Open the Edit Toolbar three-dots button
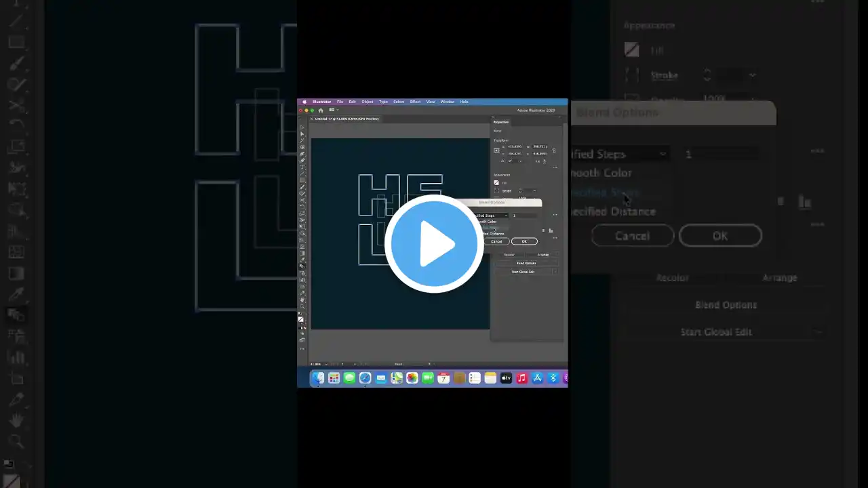The height and width of the screenshot is (488, 868). point(302,349)
